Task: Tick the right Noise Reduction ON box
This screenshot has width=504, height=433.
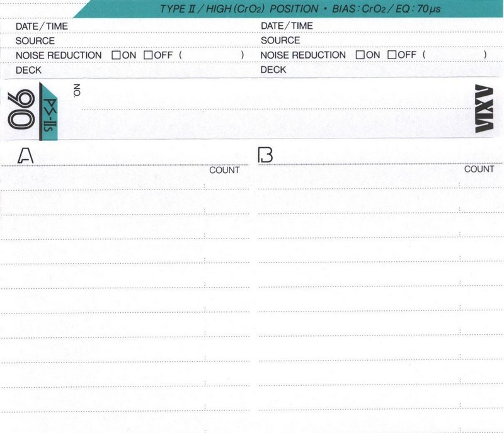Action: [x=360, y=55]
